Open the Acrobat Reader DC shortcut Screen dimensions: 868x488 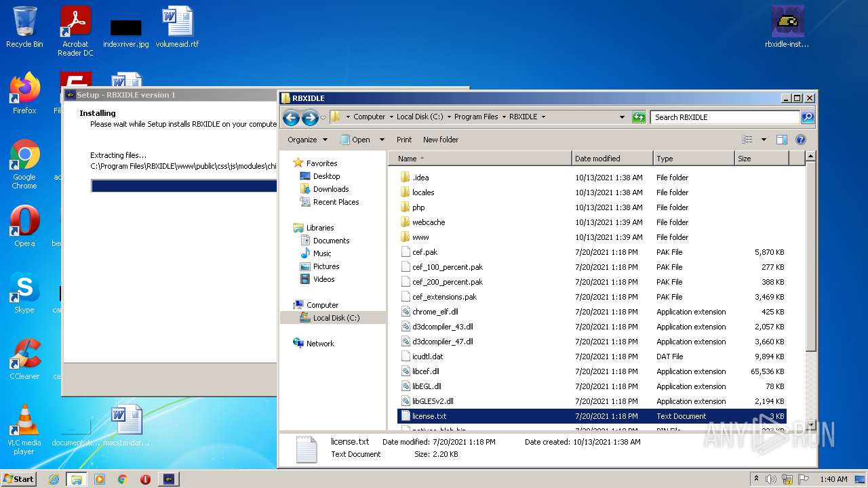[x=75, y=31]
